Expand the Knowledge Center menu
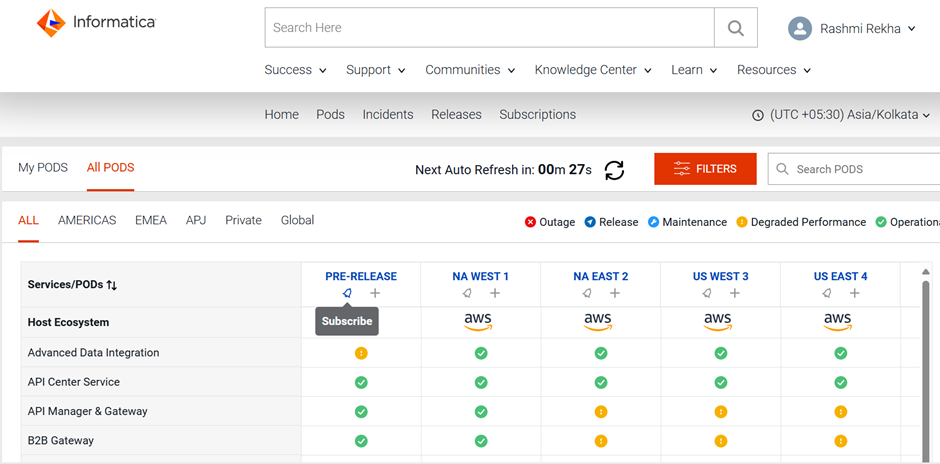This screenshot has height=464, width=940. click(x=593, y=70)
